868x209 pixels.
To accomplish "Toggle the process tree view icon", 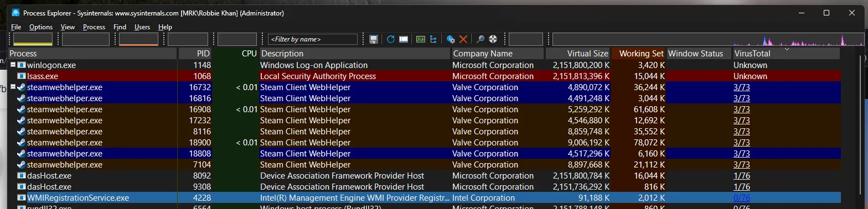I will 433,39.
